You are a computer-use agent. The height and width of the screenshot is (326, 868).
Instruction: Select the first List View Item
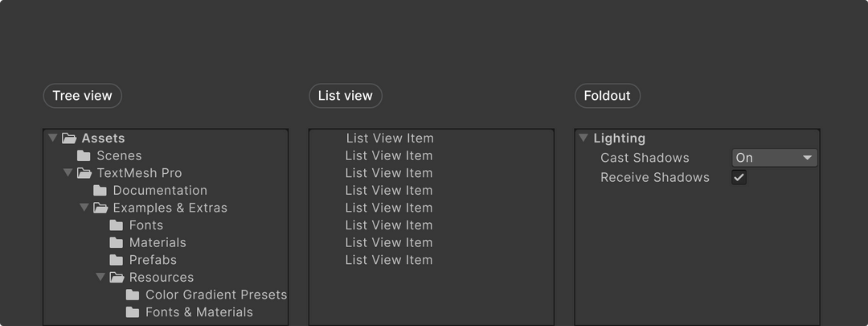tap(390, 138)
